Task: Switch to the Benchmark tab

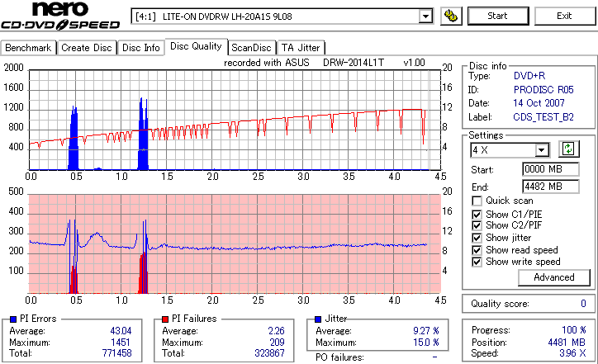Action: (x=28, y=48)
